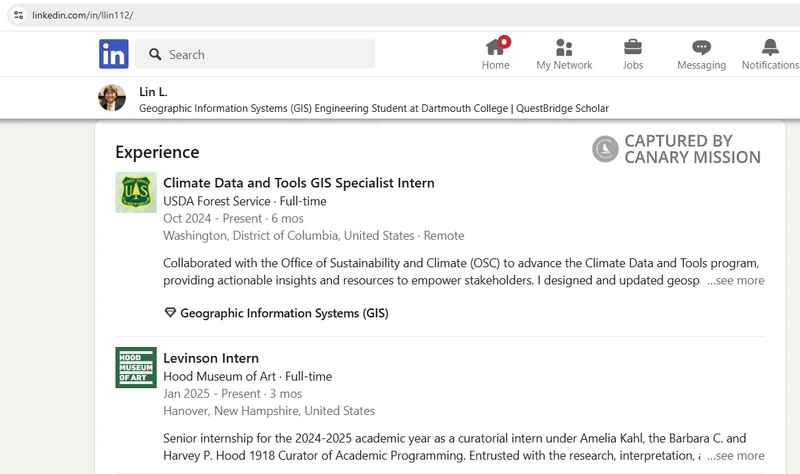The image size is (800, 474).
Task: Focus the LinkedIn Search input field
Action: click(255, 54)
